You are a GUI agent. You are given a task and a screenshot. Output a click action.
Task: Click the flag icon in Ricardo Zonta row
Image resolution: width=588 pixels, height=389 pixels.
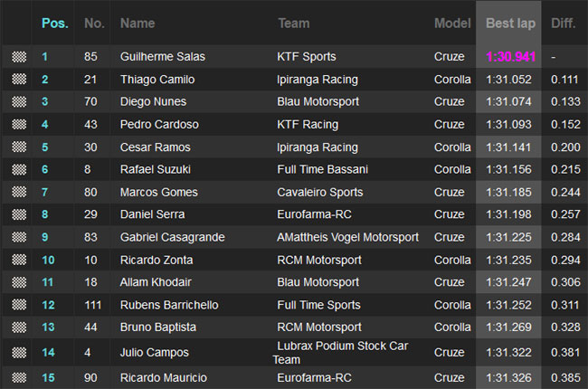click(19, 260)
